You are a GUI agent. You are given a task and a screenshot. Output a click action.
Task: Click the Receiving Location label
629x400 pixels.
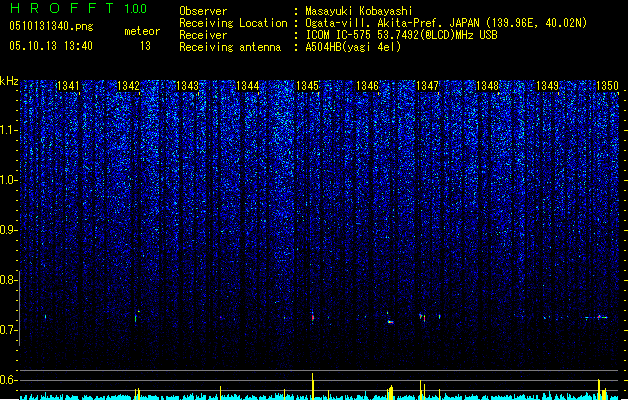click(x=233, y=23)
